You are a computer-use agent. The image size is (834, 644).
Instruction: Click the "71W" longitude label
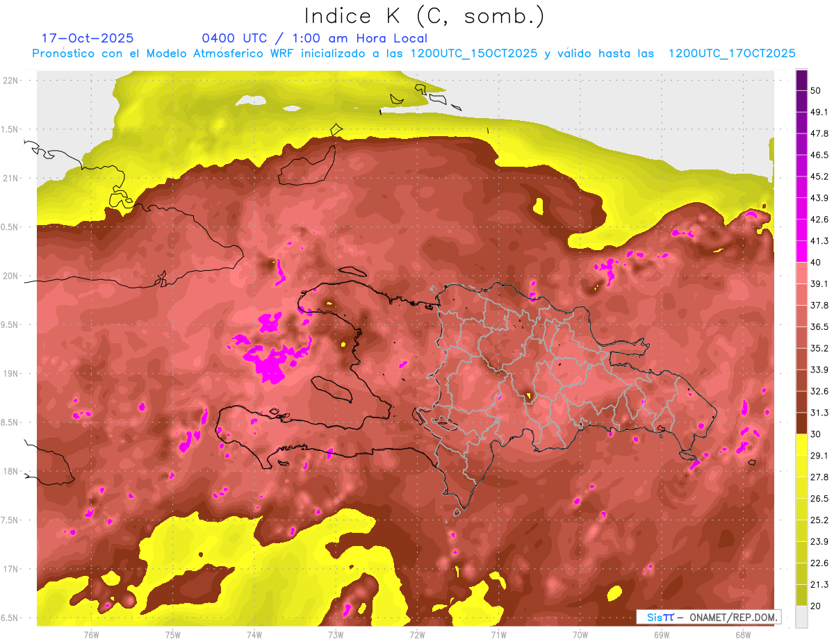coord(498,635)
